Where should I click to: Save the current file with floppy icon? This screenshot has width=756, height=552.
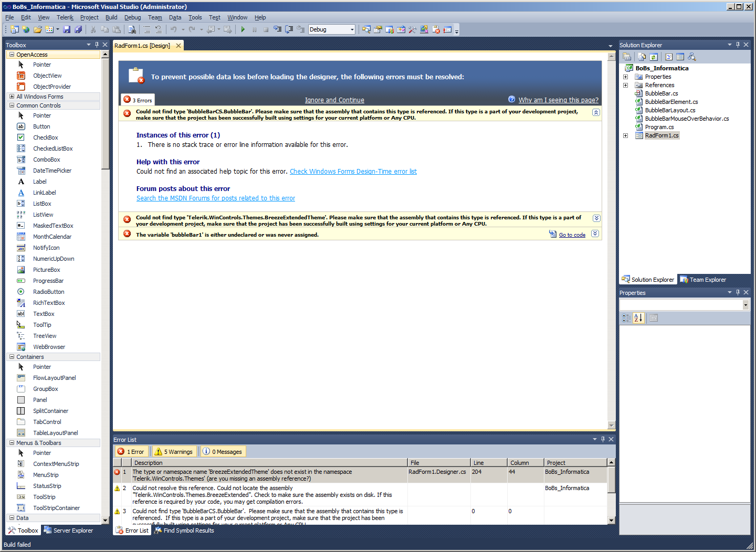tap(67, 29)
